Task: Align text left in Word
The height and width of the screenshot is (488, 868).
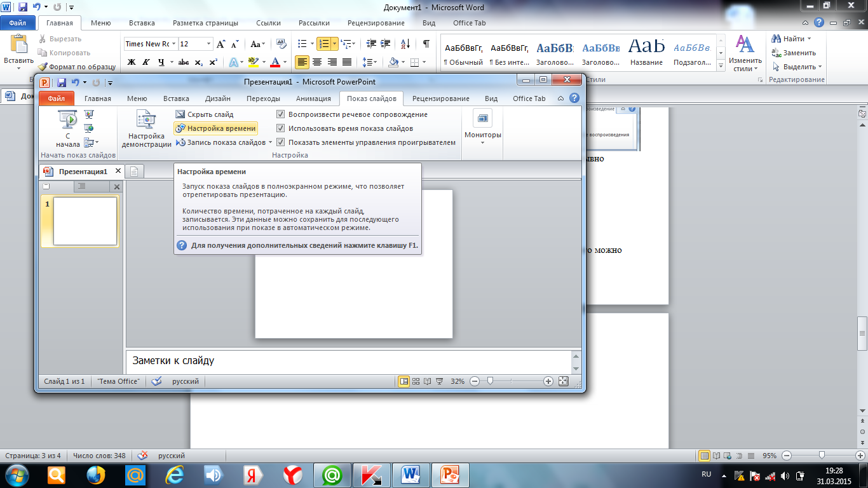Action: pos(302,62)
